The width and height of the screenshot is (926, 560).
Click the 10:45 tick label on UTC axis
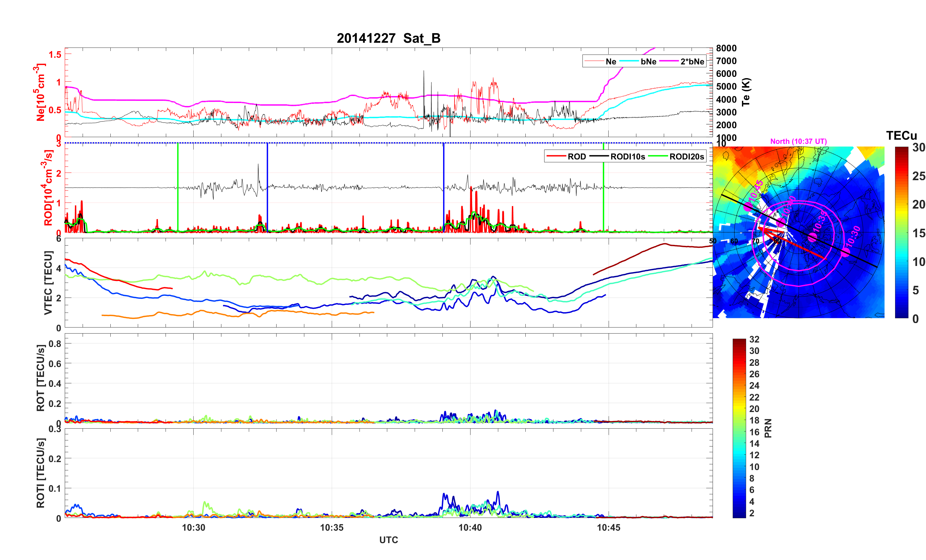(608, 527)
